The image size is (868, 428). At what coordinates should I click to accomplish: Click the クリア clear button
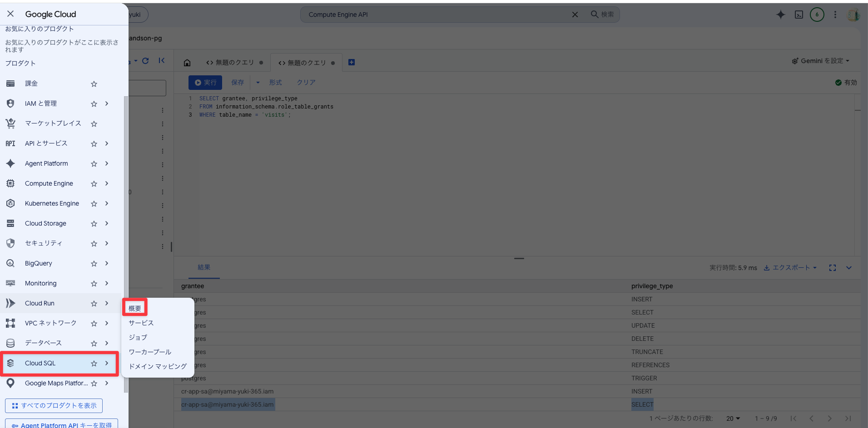pos(306,83)
